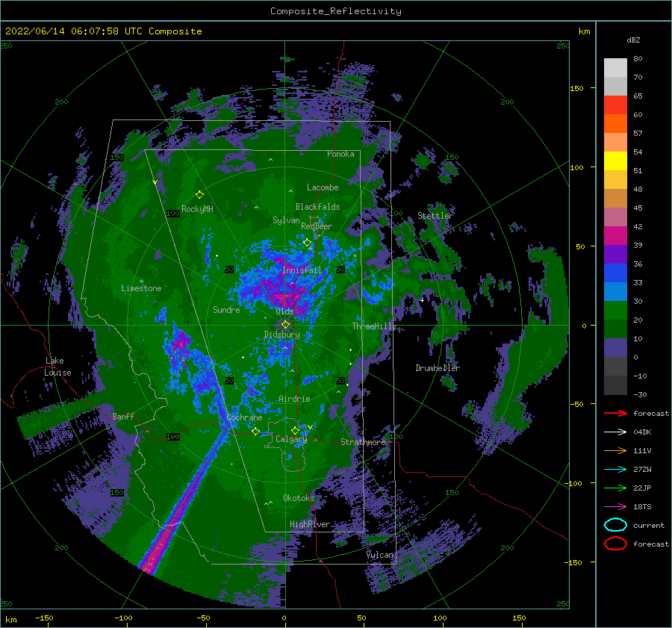Click the magenta 18TS arrow in the legend
Image resolution: width=672 pixels, height=628 pixels.
tap(615, 507)
